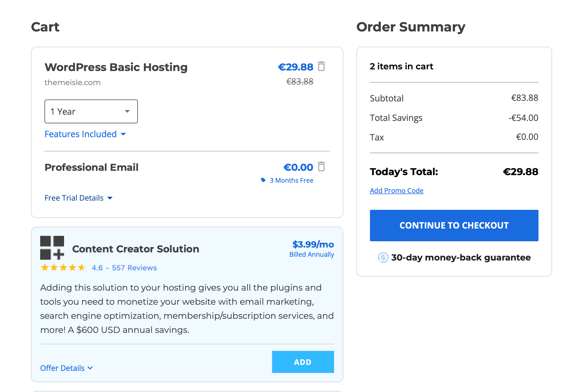Screen dimensions: 583x392
Task: Click the dropdown arrow inside the 1 Year selector
Action: 127,111
